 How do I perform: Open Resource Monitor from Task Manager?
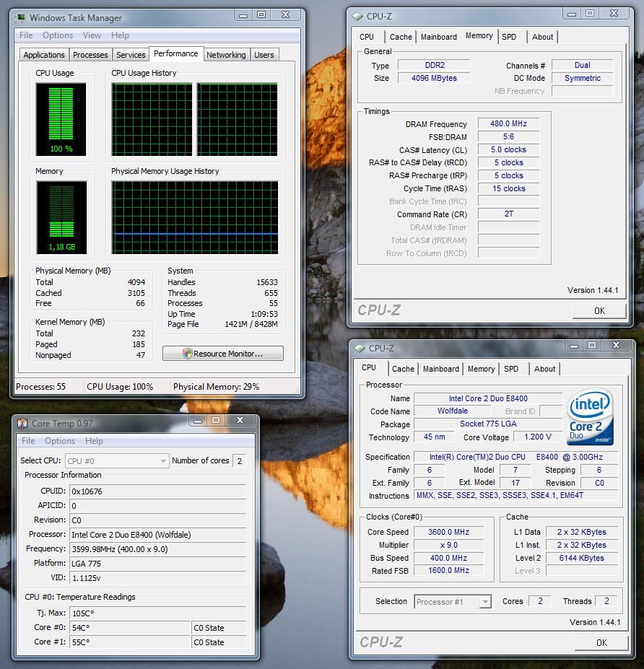[x=223, y=354]
